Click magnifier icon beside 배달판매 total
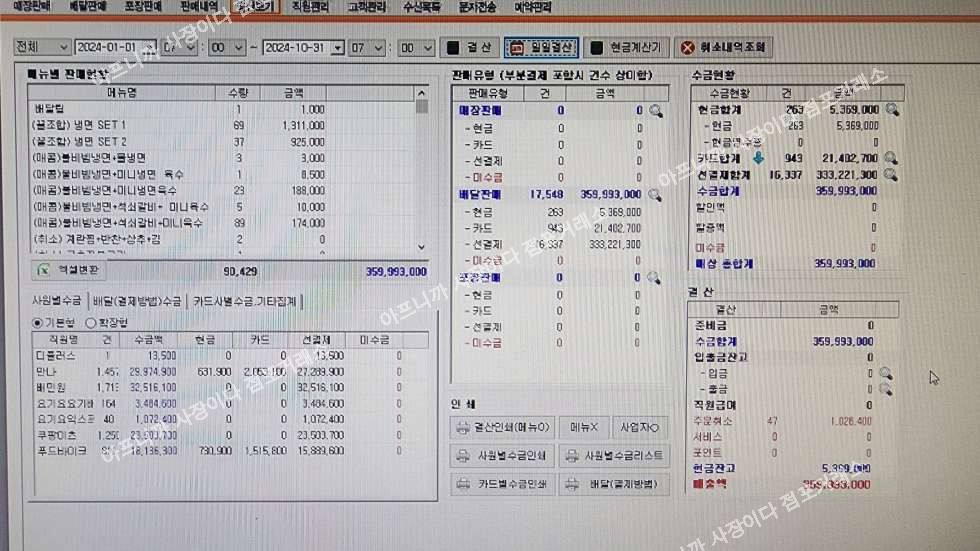This screenshot has height=551, width=980. click(655, 195)
